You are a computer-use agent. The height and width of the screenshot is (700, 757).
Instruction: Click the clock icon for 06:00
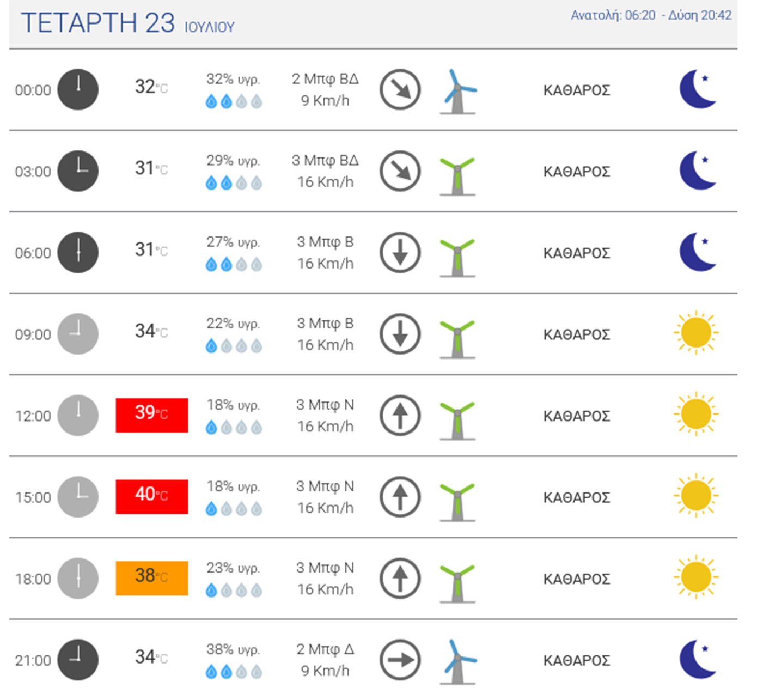tap(78, 253)
